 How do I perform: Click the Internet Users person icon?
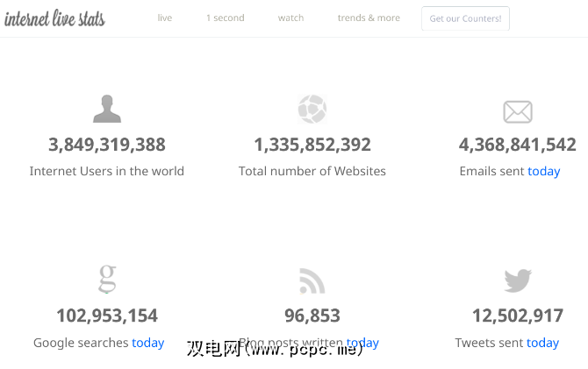click(x=107, y=109)
